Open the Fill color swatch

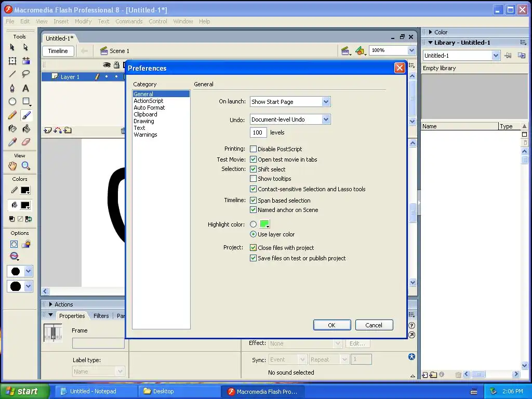[25, 205]
